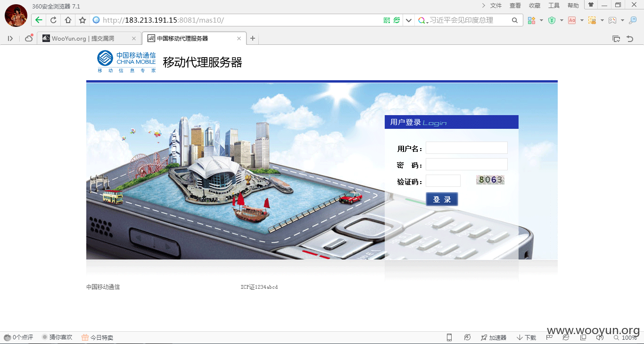Click 猜你喜欢 in status bar
The image size is (644, 344).
point(57,337)
